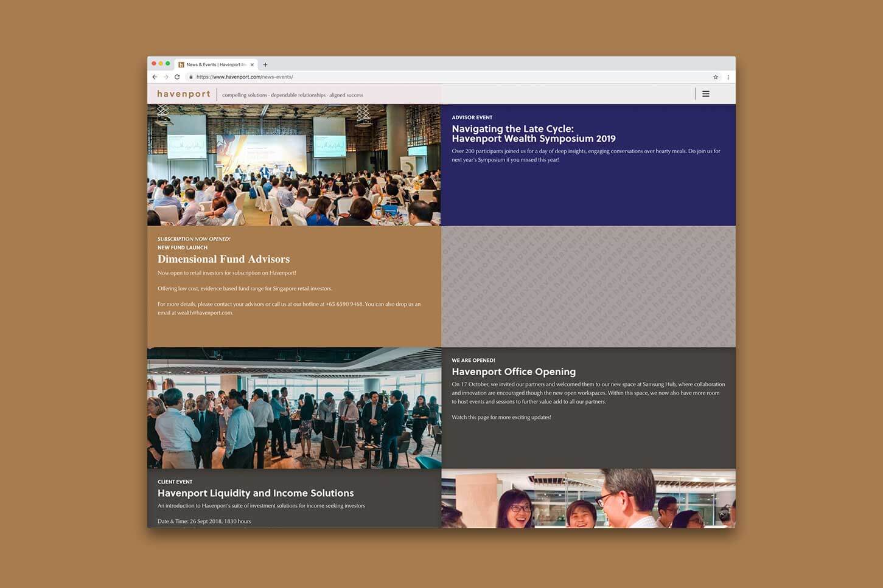Click the Havenport tab favicon
The height and width of the screenshot is (588, 883).
[181, 64]
